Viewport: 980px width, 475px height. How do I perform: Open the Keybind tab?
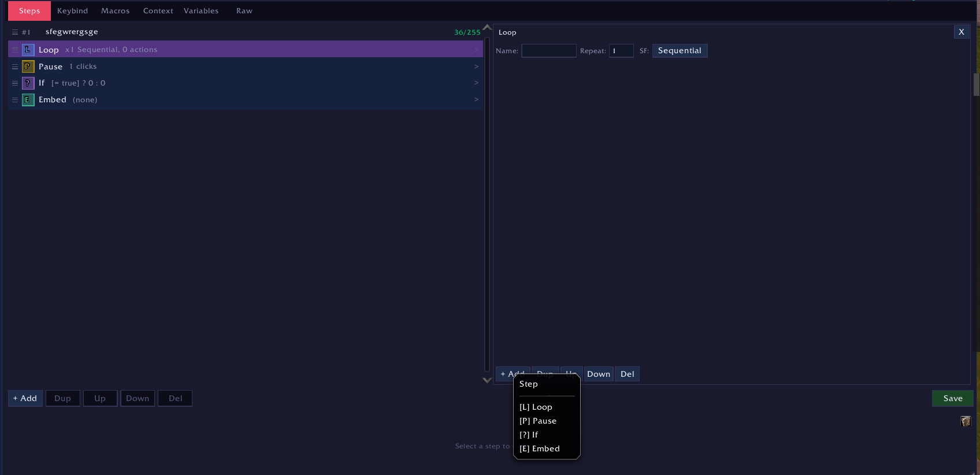[73, 11]
